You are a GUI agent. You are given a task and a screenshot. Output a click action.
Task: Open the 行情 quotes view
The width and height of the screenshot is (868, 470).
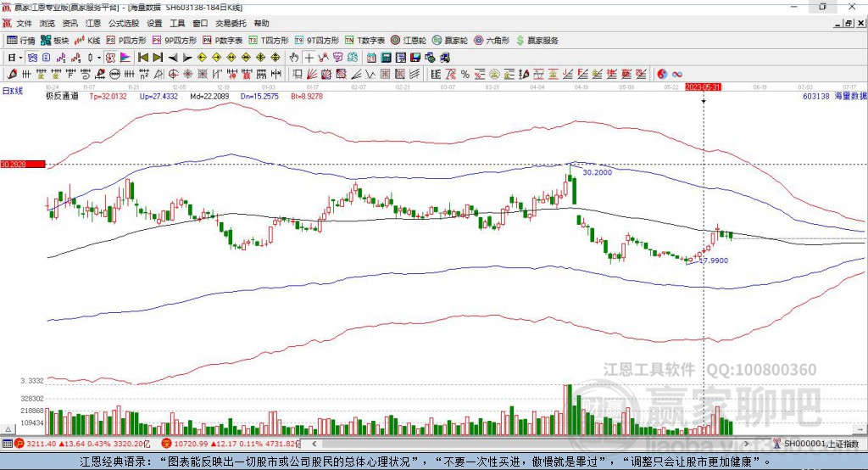(20, 41)
